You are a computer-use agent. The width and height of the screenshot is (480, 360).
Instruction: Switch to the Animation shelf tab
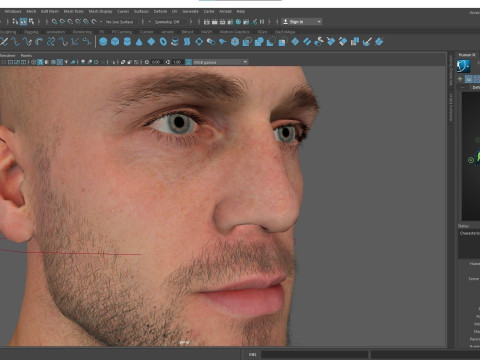[x=56, y=32]
